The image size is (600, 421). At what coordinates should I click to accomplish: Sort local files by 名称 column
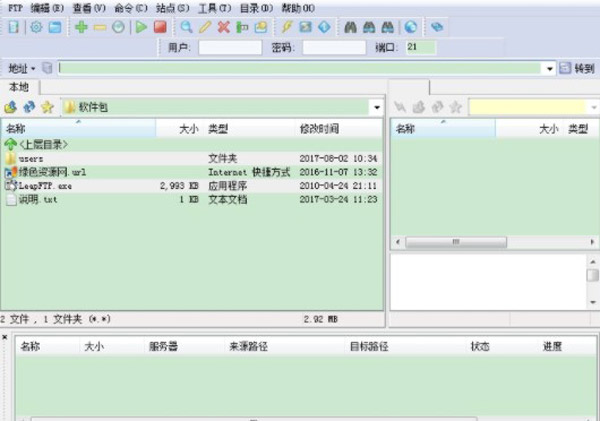pyautogui.click(x=78, y=129)
